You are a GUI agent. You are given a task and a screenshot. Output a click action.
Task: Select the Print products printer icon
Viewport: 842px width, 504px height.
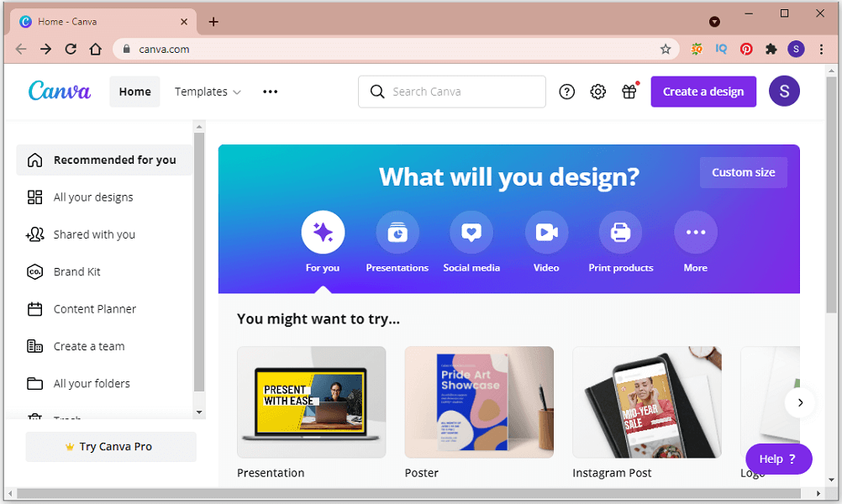[x=621, y=232]
